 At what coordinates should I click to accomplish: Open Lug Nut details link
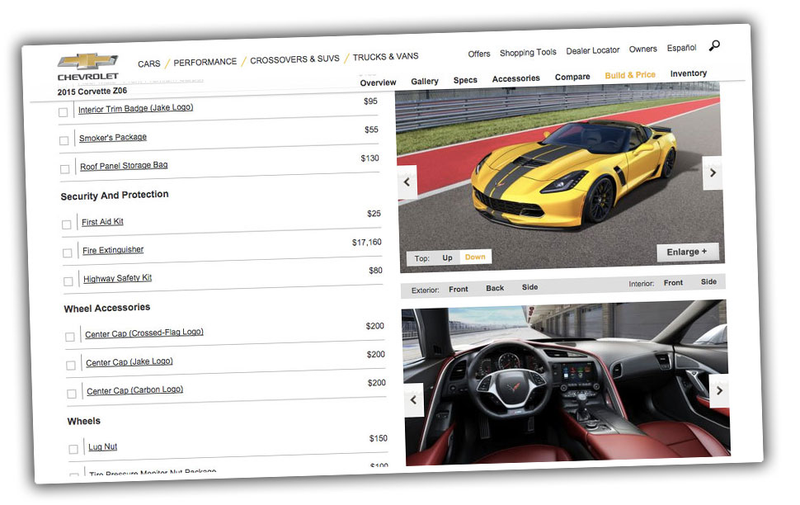(103, 447)
